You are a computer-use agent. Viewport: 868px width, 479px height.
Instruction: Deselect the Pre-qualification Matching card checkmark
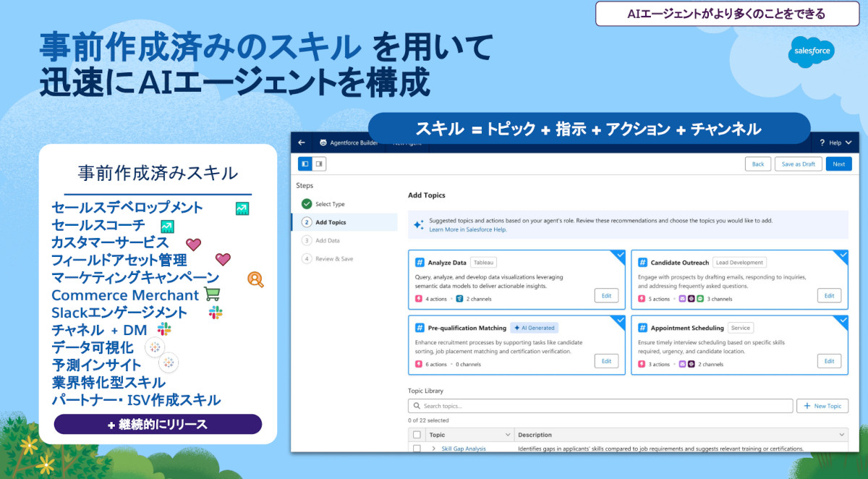pos(620,320)
